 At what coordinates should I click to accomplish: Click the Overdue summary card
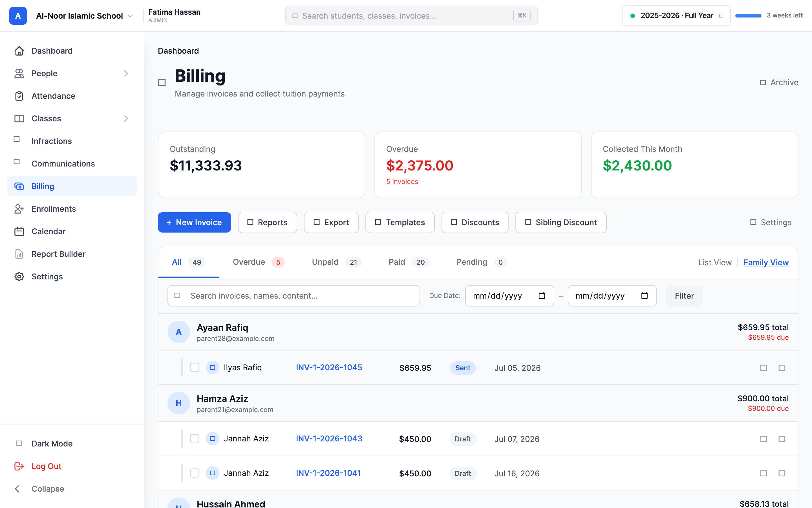478,165
